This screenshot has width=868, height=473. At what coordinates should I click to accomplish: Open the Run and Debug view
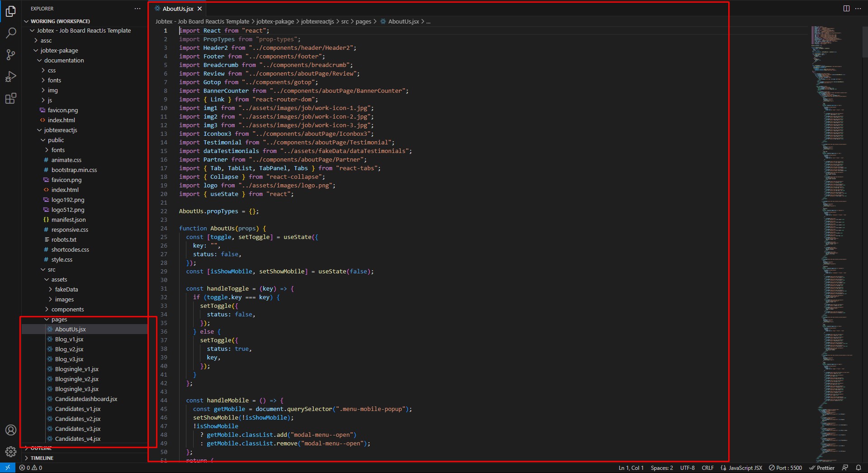pos(11,76)
